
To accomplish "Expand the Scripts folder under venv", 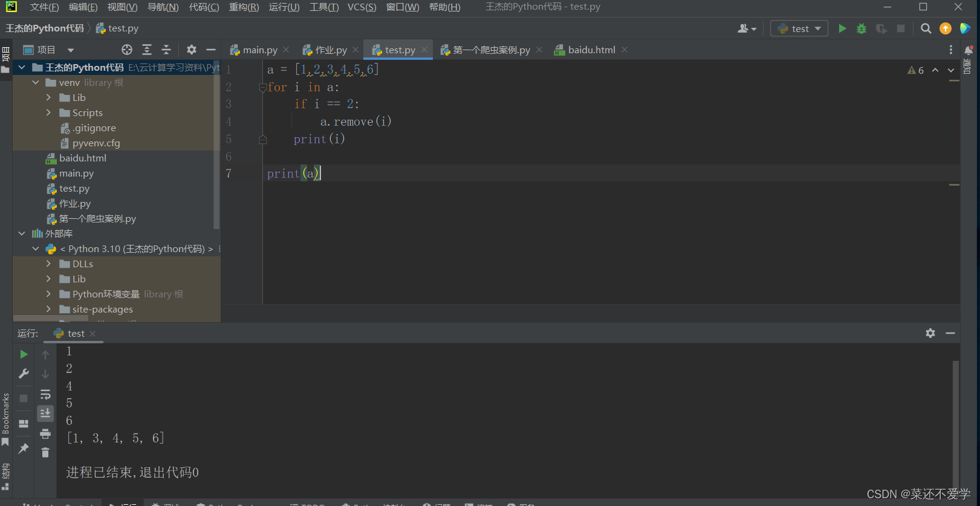I will 49,112.
